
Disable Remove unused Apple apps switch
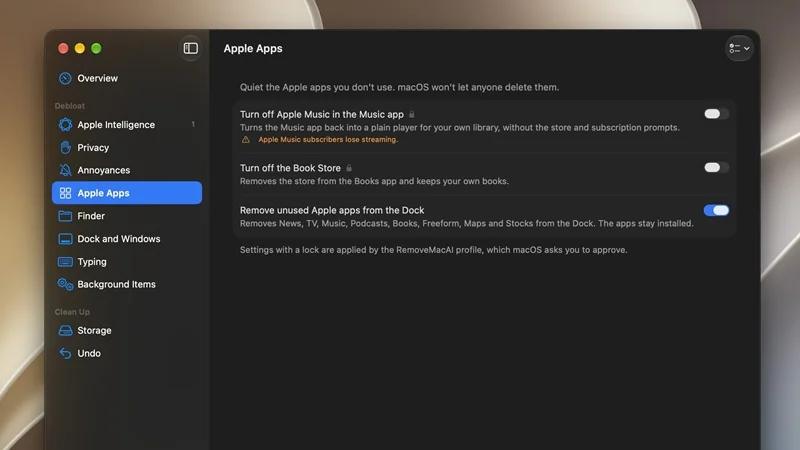coord(716,210)
